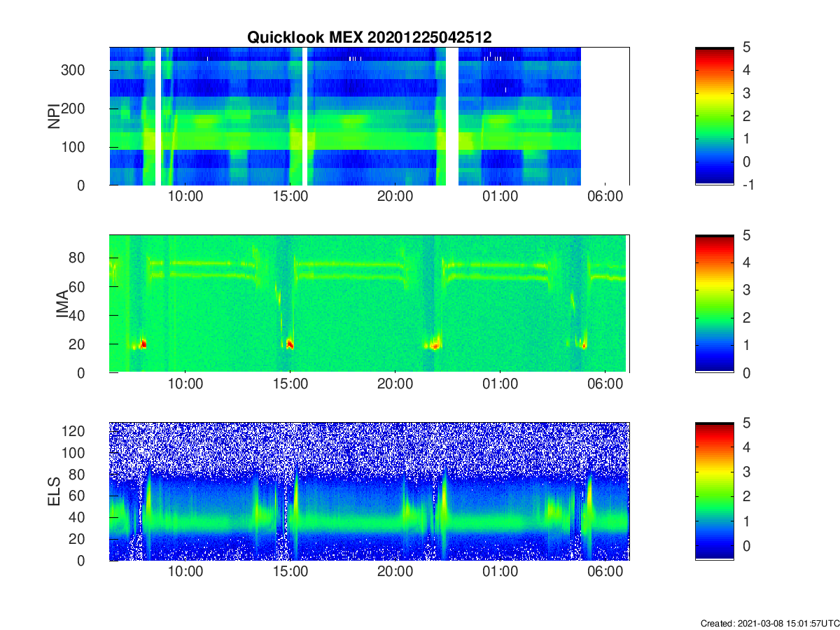
Task: Select the IMA panel colorbar
Action: [714, 304]
